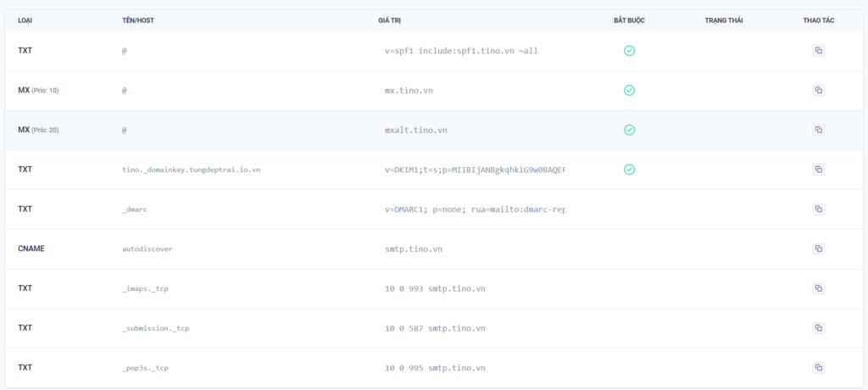The image size is (868, 390).
Task: Click the tino._domainkey host name
Action: [191, 170]
